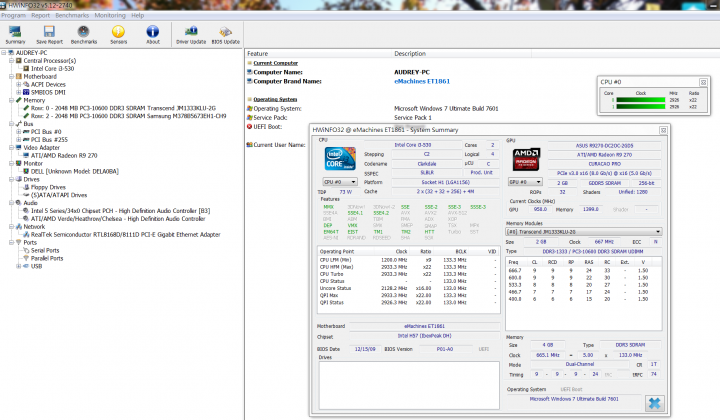Select Floppy Drives in tree
This screenshot has height=420, width=720.
[48, 187]
